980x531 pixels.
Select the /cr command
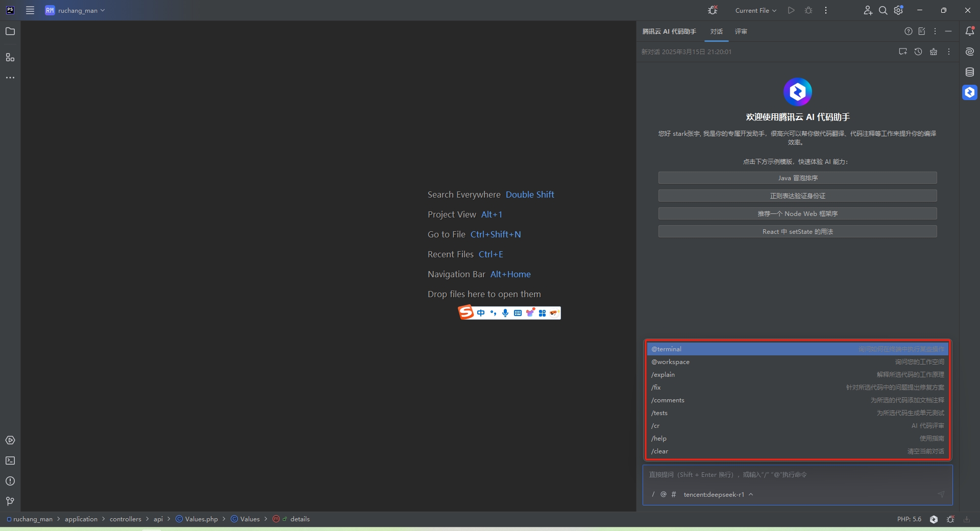pos(797,426)
